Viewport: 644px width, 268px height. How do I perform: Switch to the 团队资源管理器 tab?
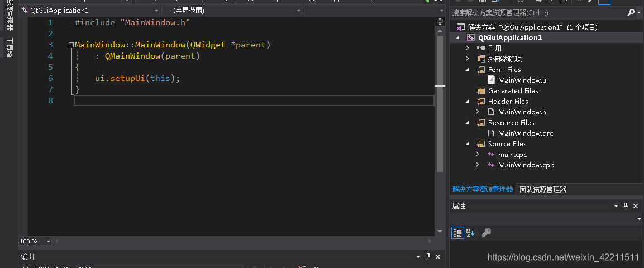pos(543,190)
